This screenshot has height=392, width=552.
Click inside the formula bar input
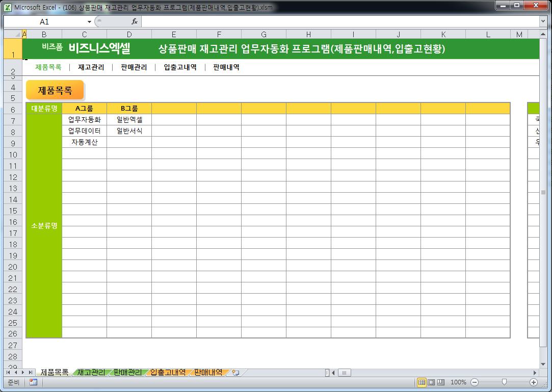click(x=340, y=22)
